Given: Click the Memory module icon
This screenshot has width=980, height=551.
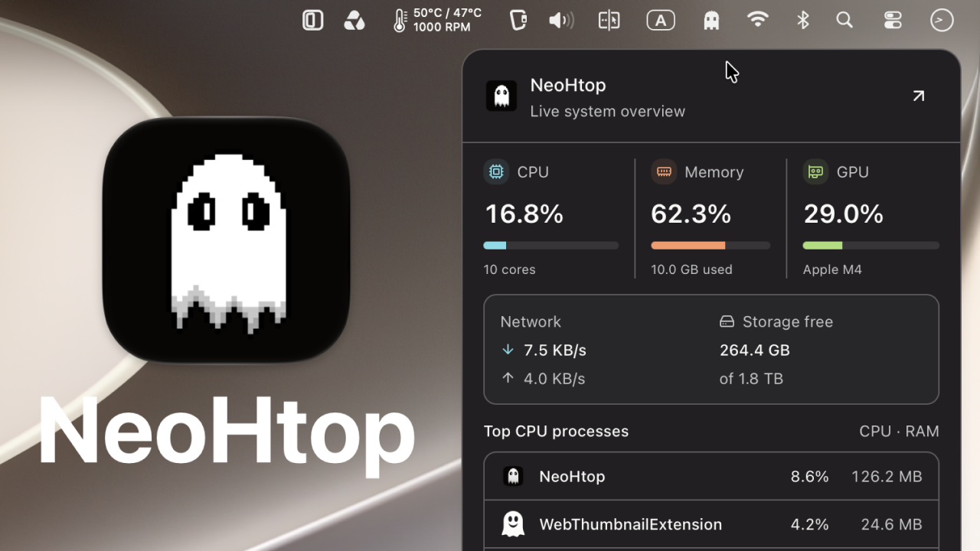Looking at the screenshot, I should tap(664, 171).
